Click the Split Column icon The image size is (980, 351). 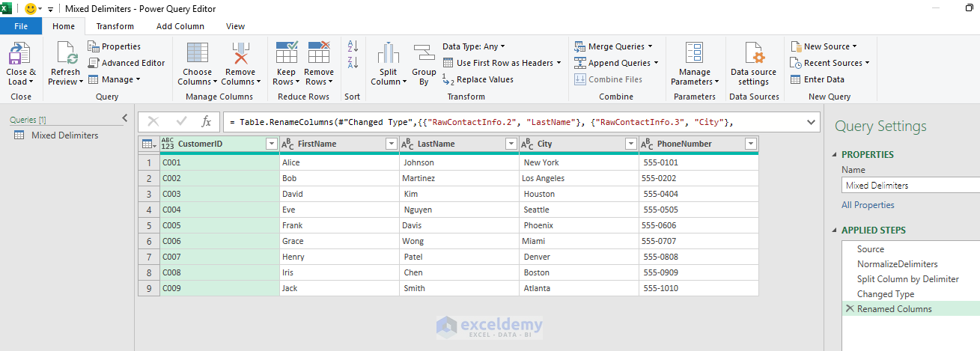pos(388,54)
